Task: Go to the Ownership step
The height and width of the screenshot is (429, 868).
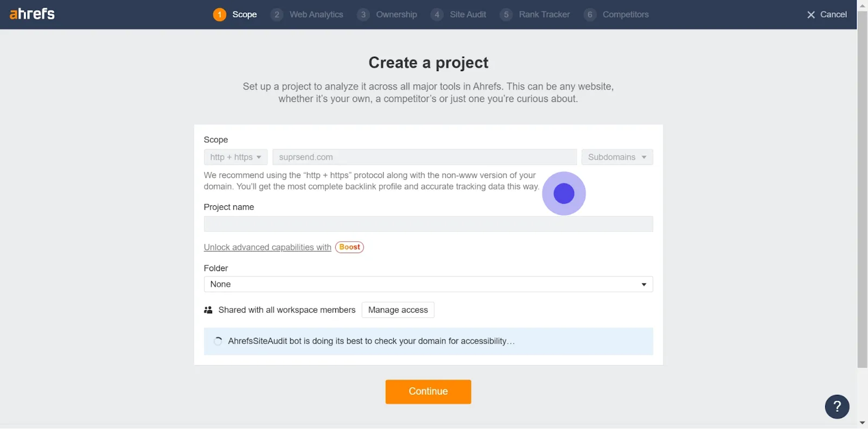Action: [x=387, y=15]
